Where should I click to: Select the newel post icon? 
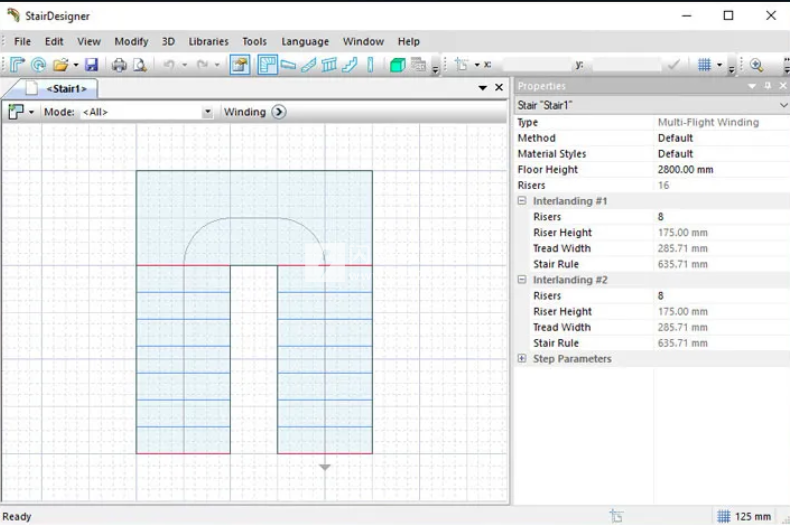click(x=370, y=64)
